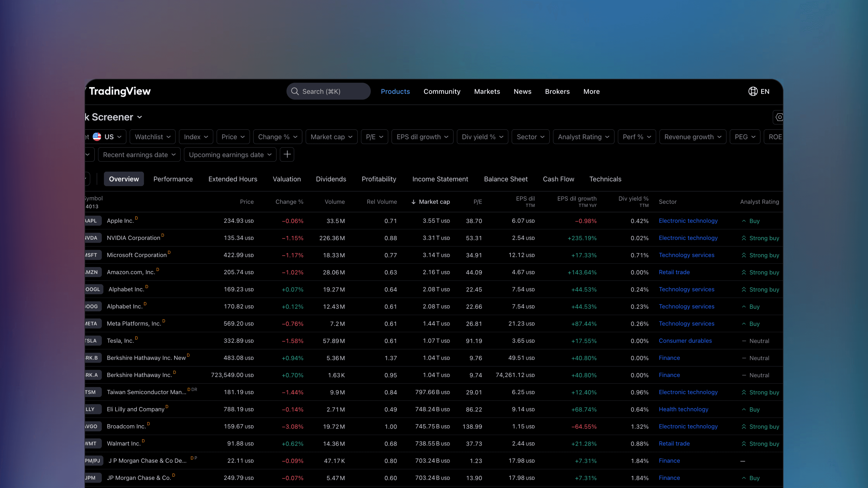Open the Analyst Rating filter

[x=583, y=136]
